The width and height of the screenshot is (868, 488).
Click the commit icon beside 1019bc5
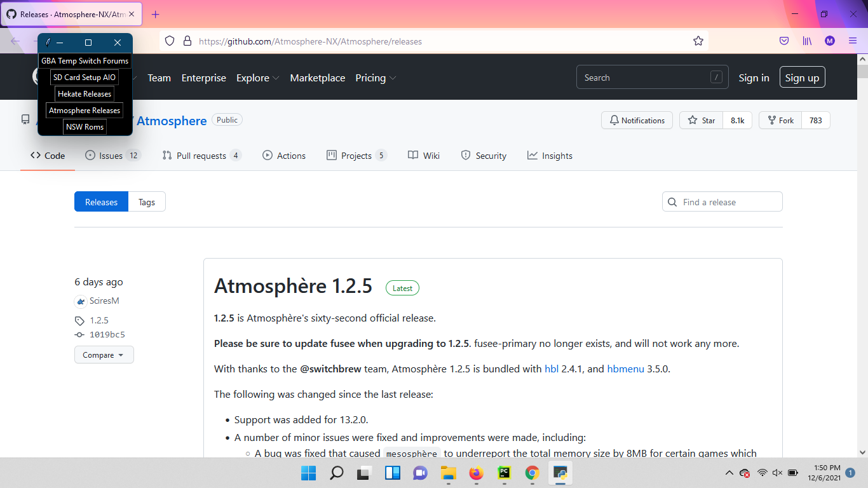tap(79, 335)
